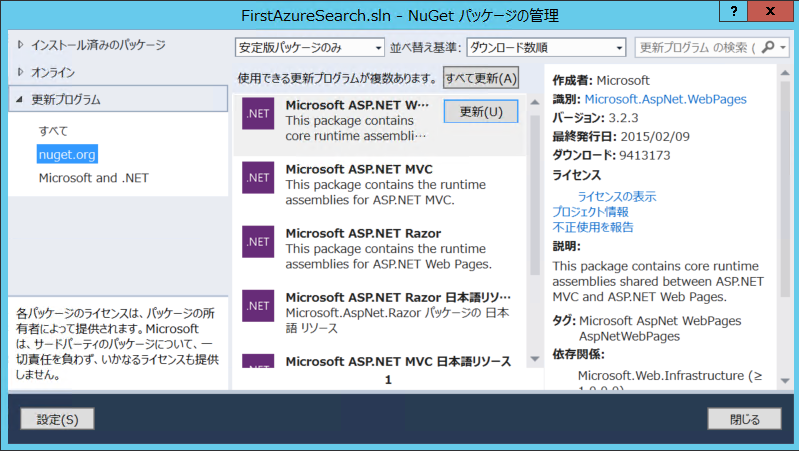Select the Microsoft ASP.NET Razor package title

[363, 233]
